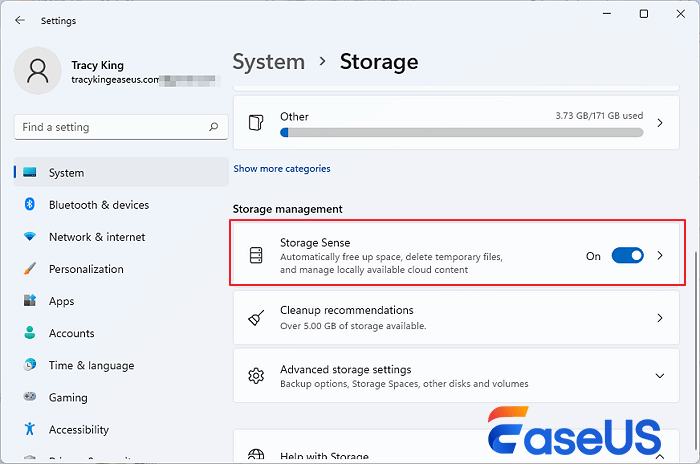Click the Accounts person icon
This screenshot has width=700, height=464.
[30, 333]
